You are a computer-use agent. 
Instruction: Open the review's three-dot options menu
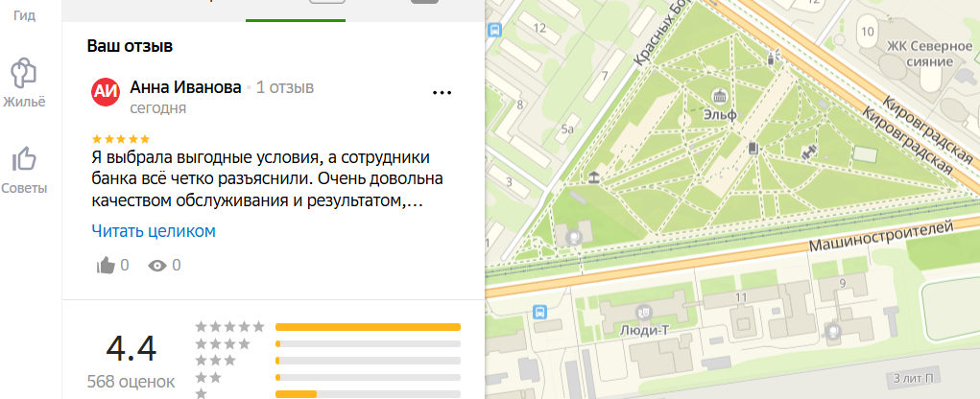click(442, 92)
